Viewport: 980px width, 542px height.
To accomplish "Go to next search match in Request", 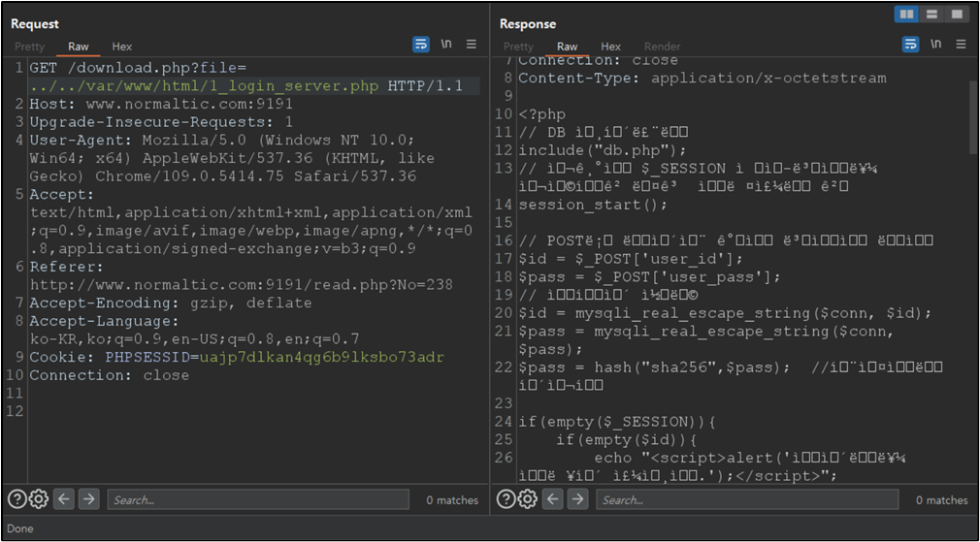I will (89, 499).
